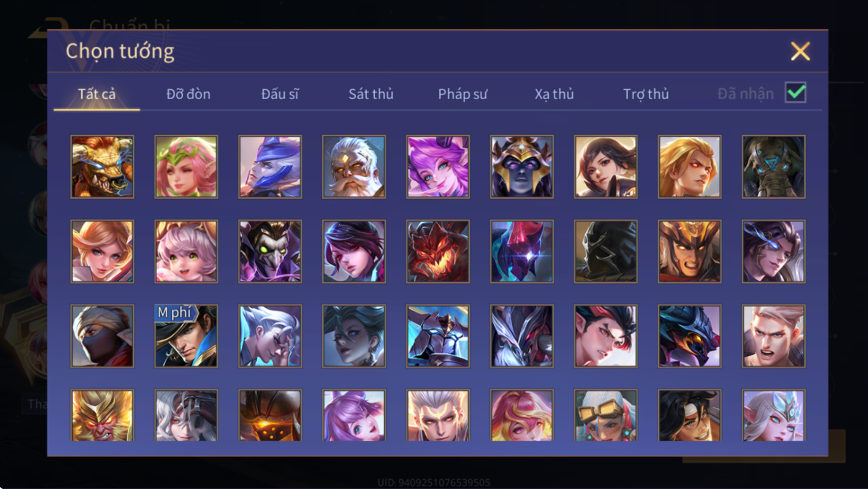Viewport: 868px width, 489px height.
Task: Choose the pink-haired flower crown hero
Action: click(x=186, y=167)
